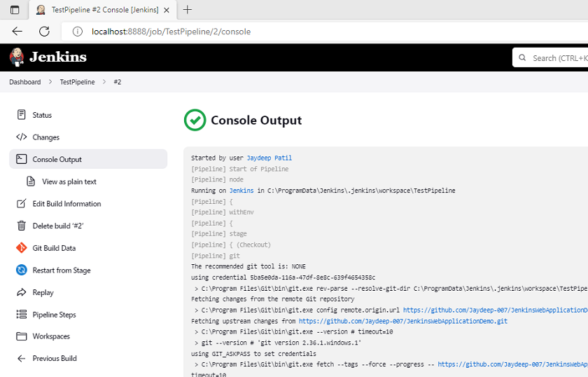This screenshot has height=377, width=588.
Task: Click the Edit Build Information icon
Action: 21,204
